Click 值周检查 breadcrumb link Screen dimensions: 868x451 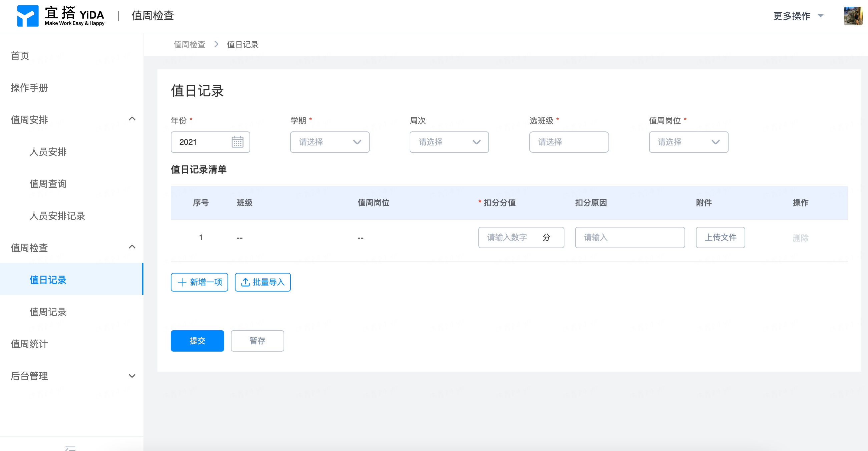pyautogui.click(x=189, y=44)
